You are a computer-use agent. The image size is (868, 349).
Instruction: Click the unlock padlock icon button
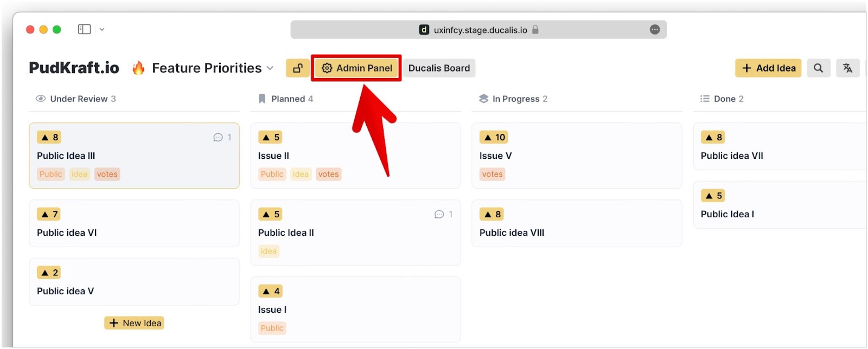tap(298, 68)
